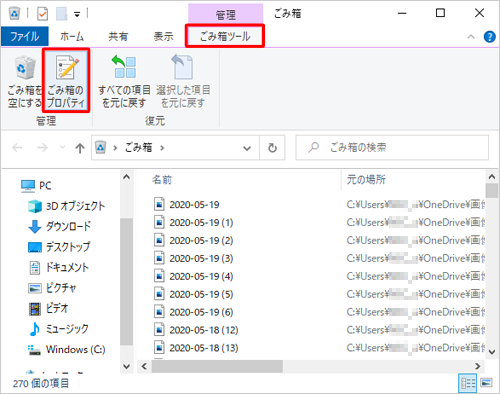Image resolution: width=500 pixels, height=394 pixels.
Task: Select file 2020-05-19 (3)
Action: pyautogui.click(x=201, y=258)
